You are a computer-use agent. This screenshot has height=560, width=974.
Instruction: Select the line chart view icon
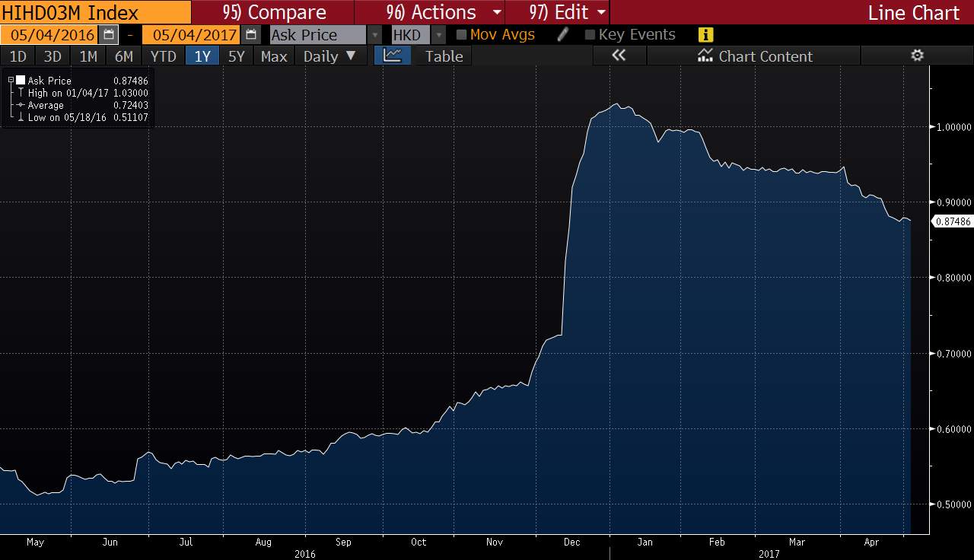393,56
